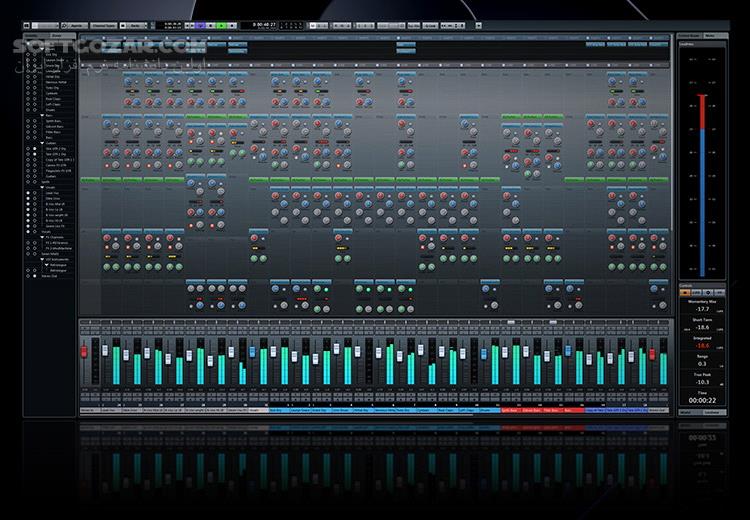The width and height of the screenshot is (750, 520).
Task: Toggle the purple Cycle button in transport
Action: pyautogui.click(x=200, y=25)
